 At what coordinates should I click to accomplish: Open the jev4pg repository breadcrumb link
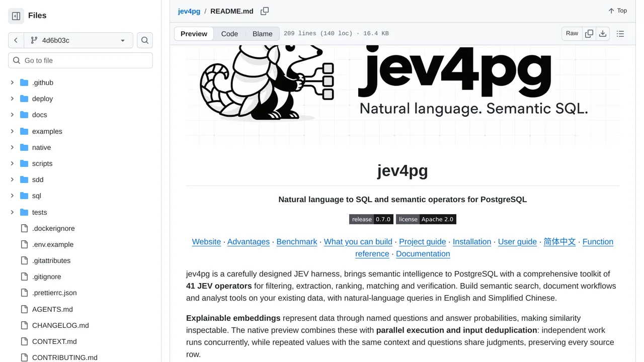189,11
